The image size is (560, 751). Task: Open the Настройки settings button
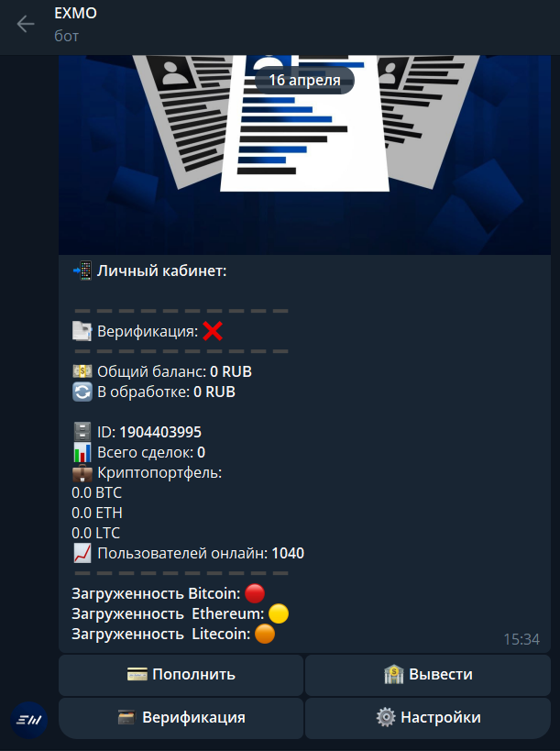[x=428, y=718]
